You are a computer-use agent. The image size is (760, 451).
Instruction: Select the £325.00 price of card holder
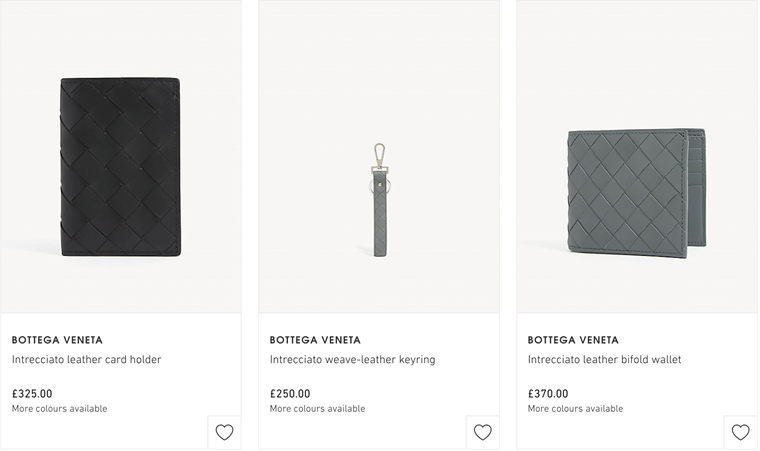[x=32, y=394]
